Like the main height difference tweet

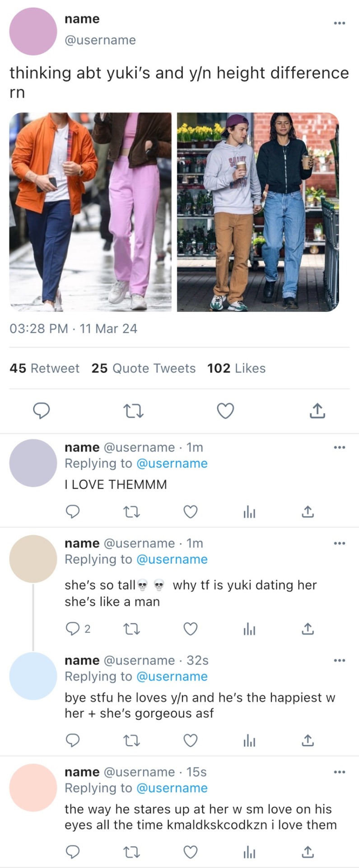pos(225,411)
